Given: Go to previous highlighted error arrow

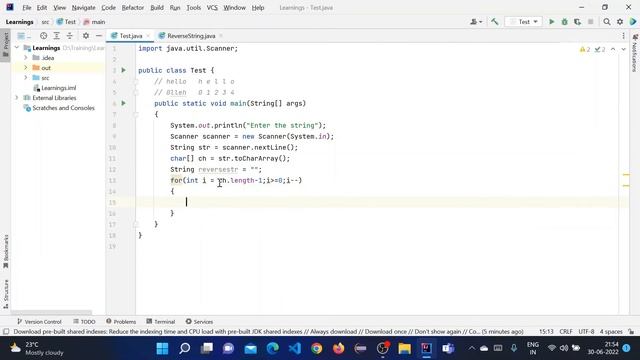Looking at the screenshot, I should click(613, 49).
